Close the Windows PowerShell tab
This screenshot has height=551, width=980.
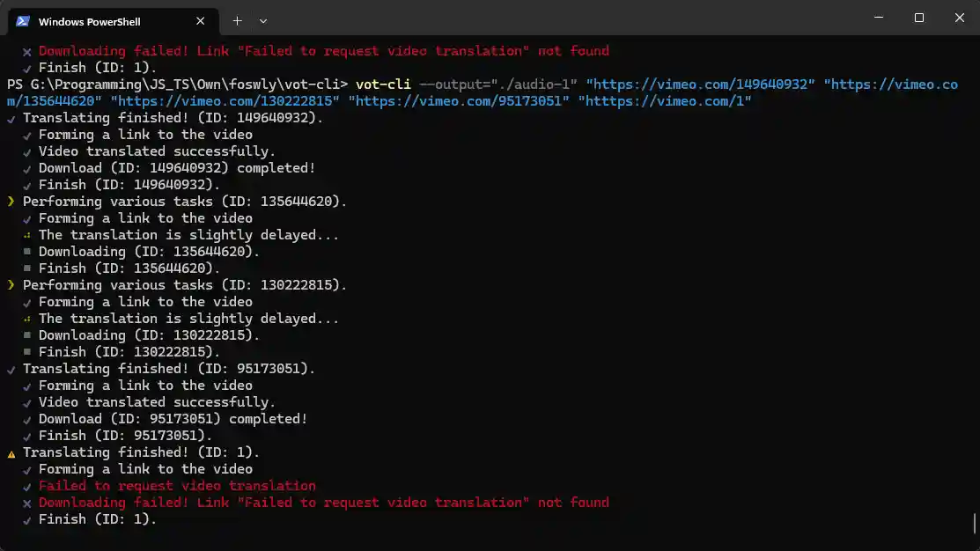point(202,21)
